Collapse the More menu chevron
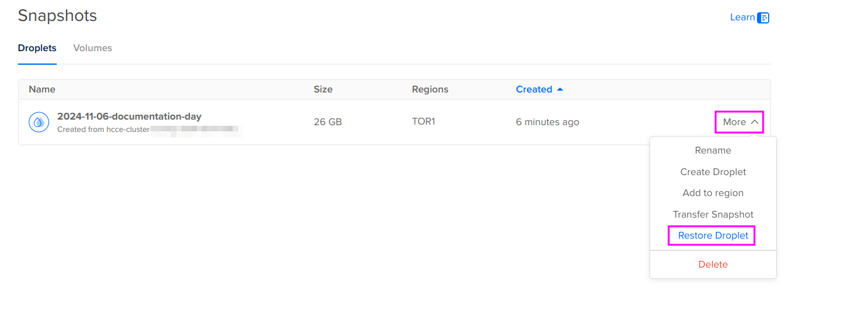The image size is (868, 320). pyautogui.click(x=754, y=122)
